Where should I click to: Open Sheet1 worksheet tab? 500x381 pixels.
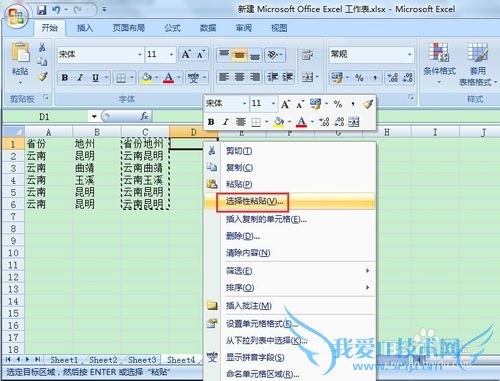tap(64, 360)
